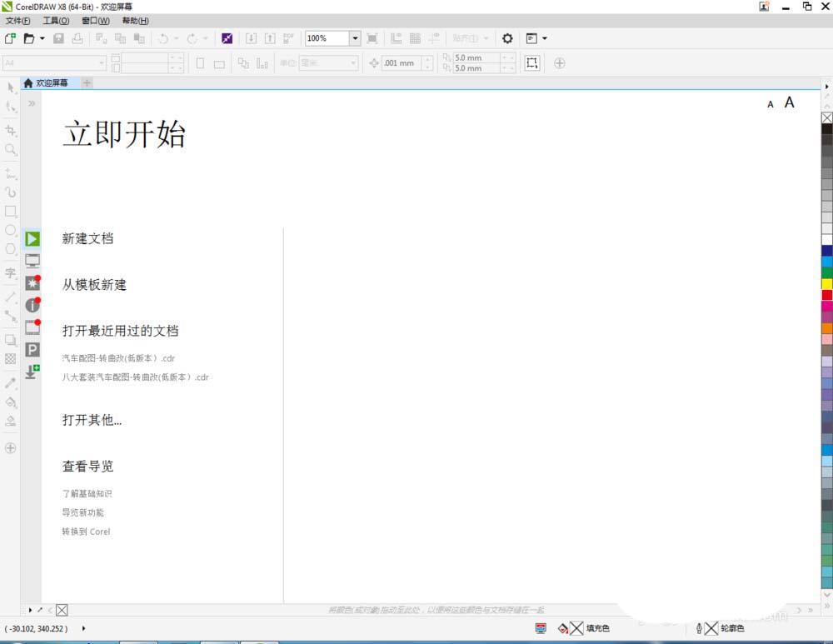The height and width of the screenshot is (644, 833).
Task: Expand the cursor coordinates status arrow
Action: [x=83, y=629]
